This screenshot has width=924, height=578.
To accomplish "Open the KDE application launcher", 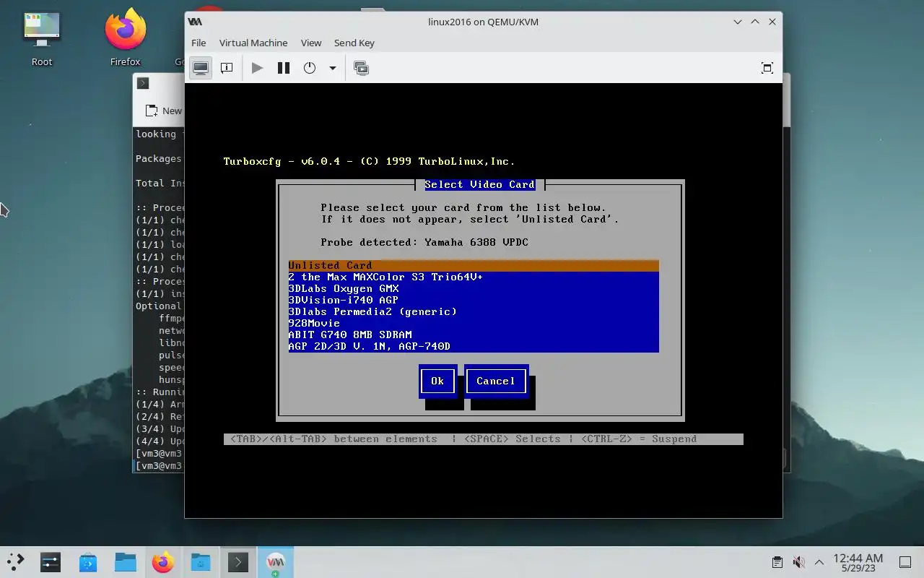I will (15, 562).
